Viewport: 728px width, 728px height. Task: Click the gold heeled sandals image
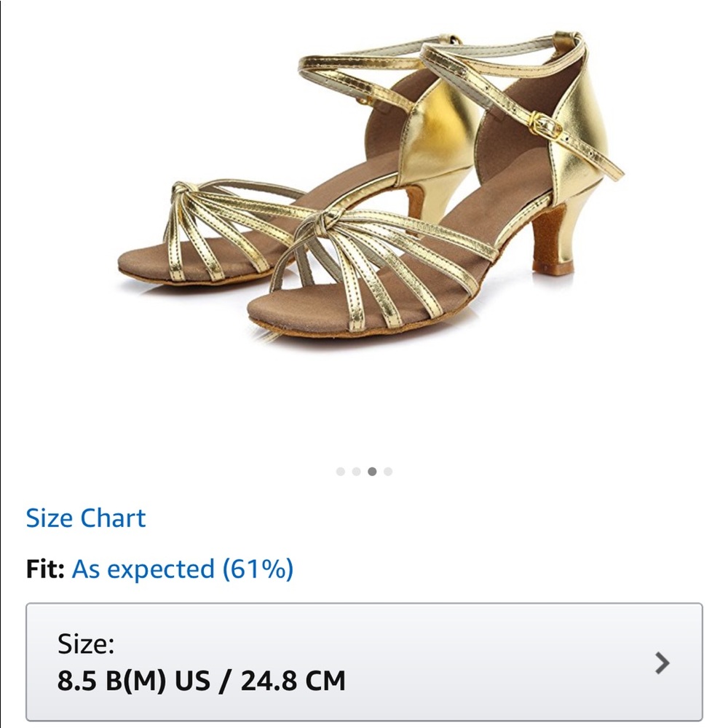[x=364, y=218]
